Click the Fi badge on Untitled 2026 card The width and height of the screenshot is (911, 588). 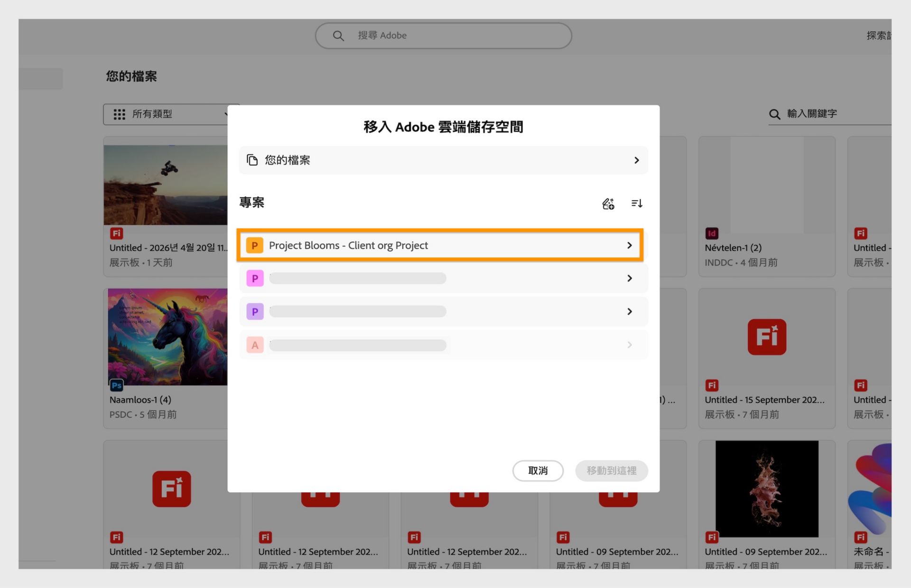117,233
